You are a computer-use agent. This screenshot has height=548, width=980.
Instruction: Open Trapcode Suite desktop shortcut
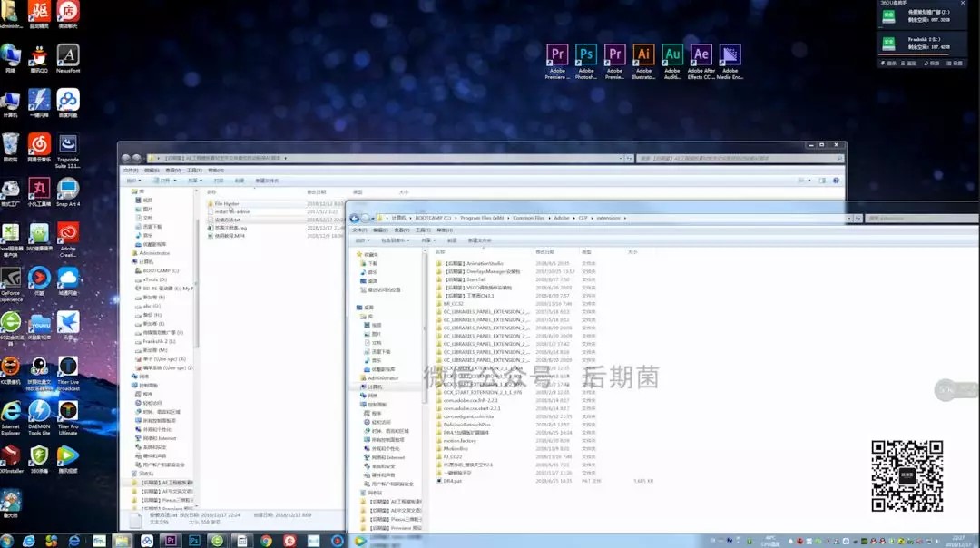(x=68, y=145)
